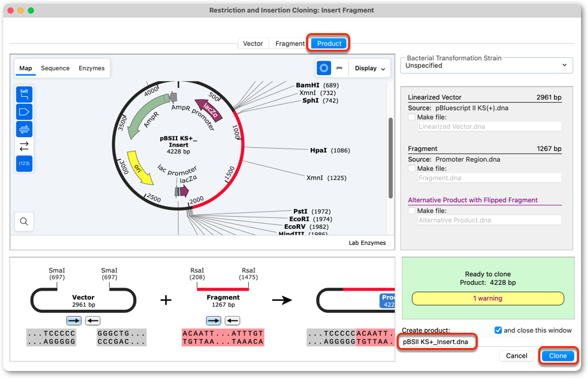Select EcoRI (1974) enzyme label
This screenshot has width=588, height=378.
click(x=311, y=219)
